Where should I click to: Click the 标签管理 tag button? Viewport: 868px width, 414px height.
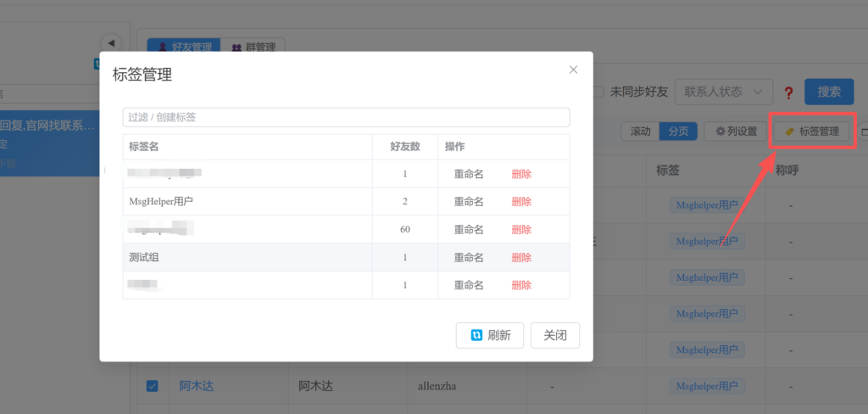(811, 131)
